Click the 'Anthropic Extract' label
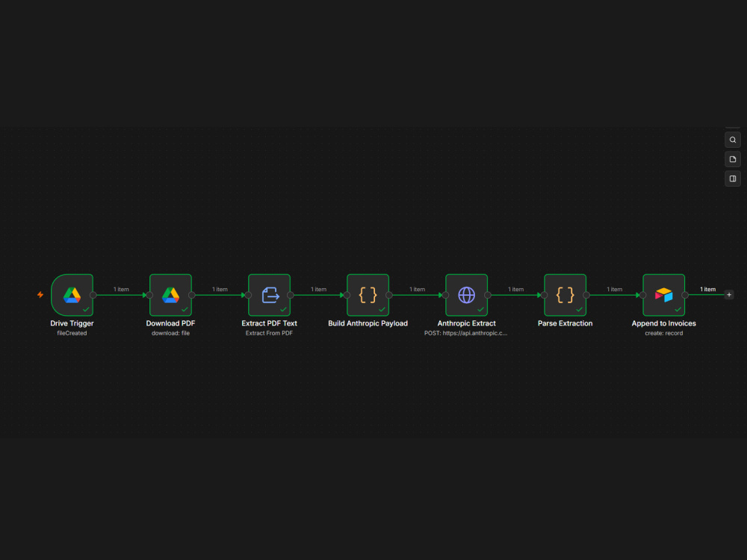Image resolution: width=747 pixels, height=560 pixels. (466, 323)
